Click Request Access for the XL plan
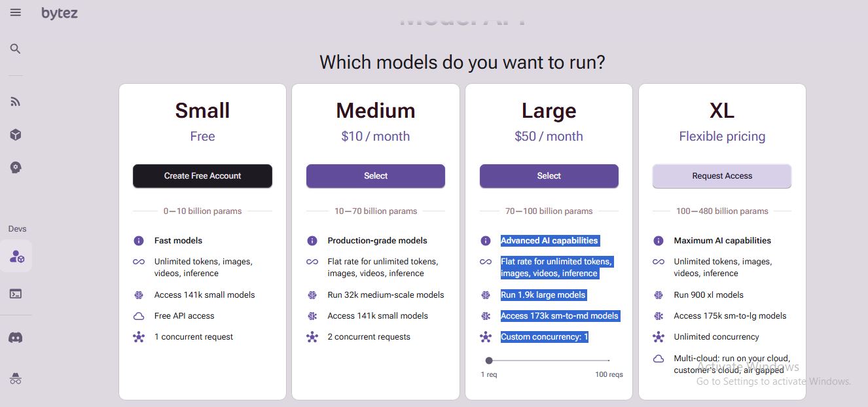The image size is (868, 407). 722,176
